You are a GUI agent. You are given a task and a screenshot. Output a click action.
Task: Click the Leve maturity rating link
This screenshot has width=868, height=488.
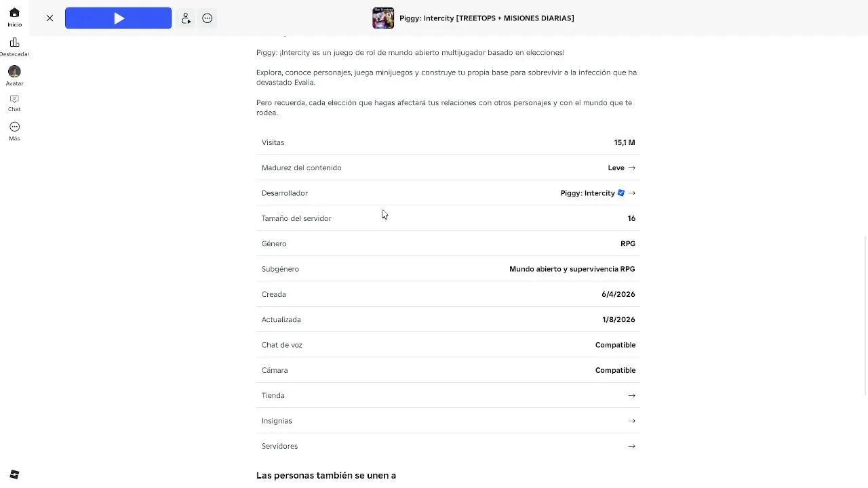point(616,168)
